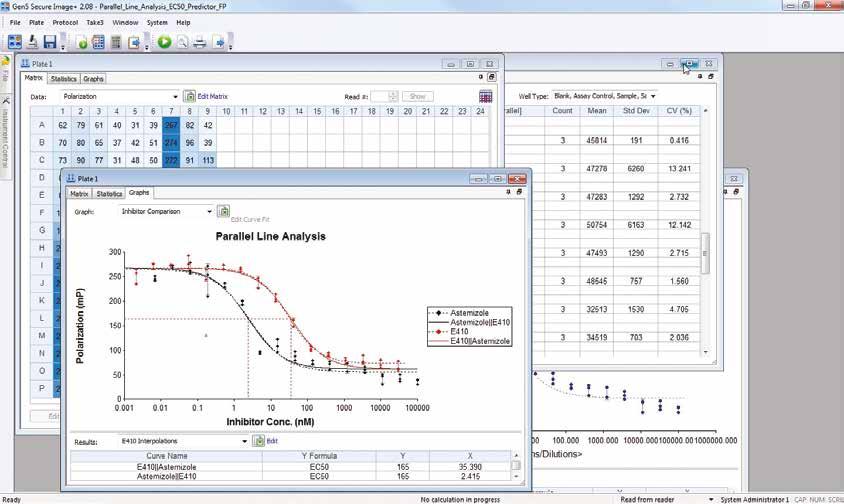Click the calculator data-reduction icon
The height and width of the screenshot is (504, 844).
[116, 42]
